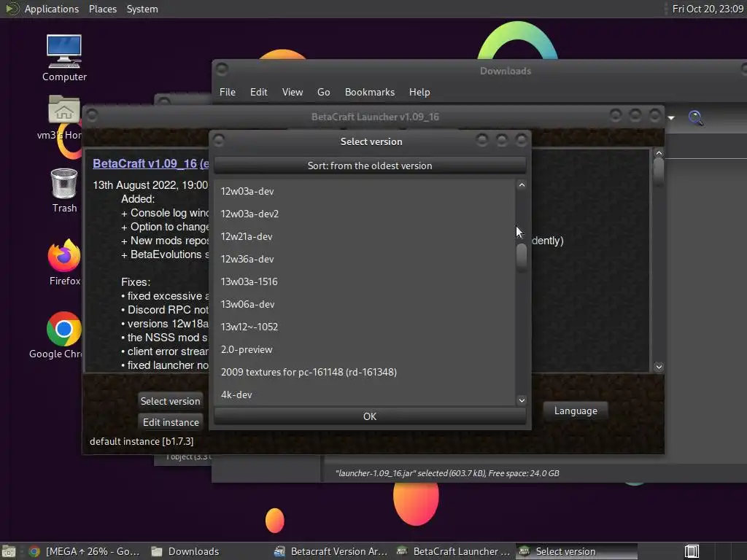
Task: Open File menu in Downloads window
Action: (x=228, y=92)
